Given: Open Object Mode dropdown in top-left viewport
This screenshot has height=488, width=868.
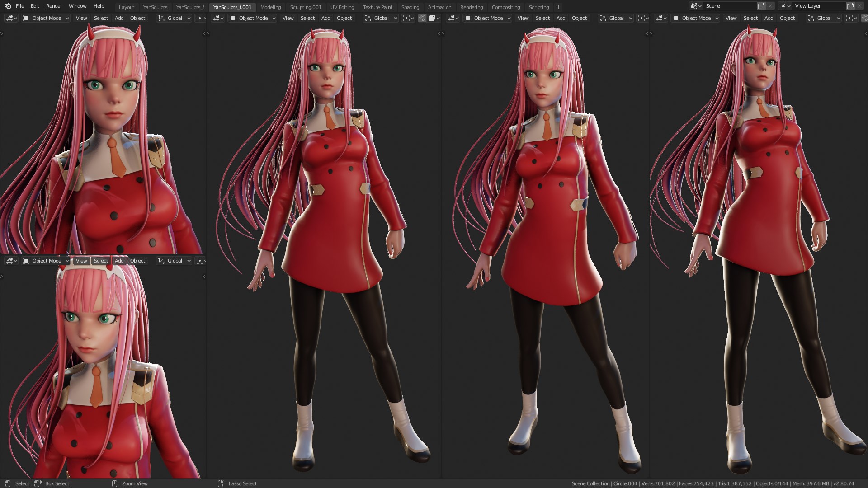Looking at the screenshot, I should [46, 18].
